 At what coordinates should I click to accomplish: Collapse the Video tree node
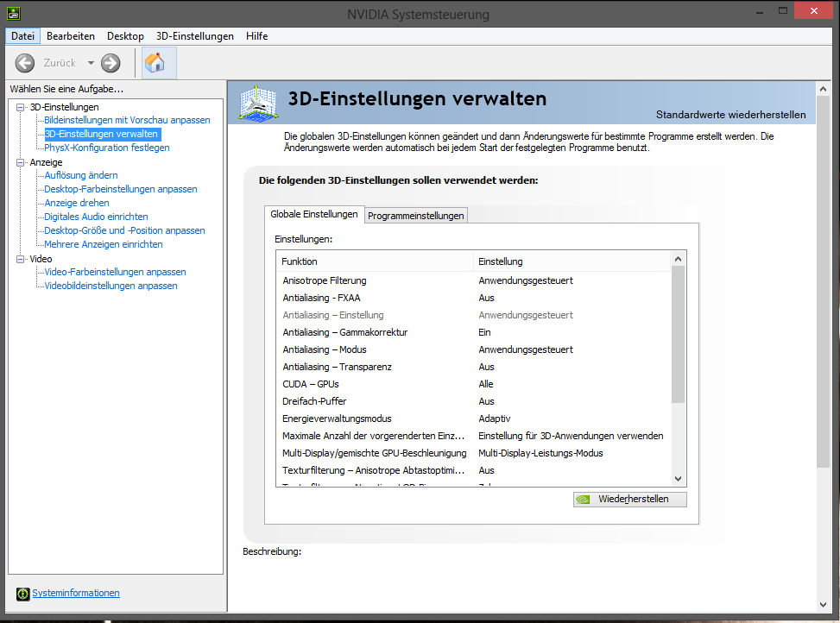pyautogui.click(x=21, y=259)
